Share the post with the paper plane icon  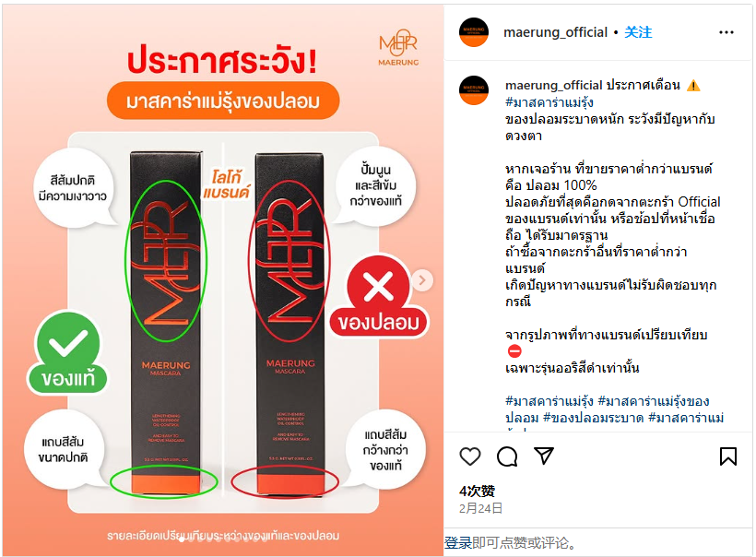point(543,456)
